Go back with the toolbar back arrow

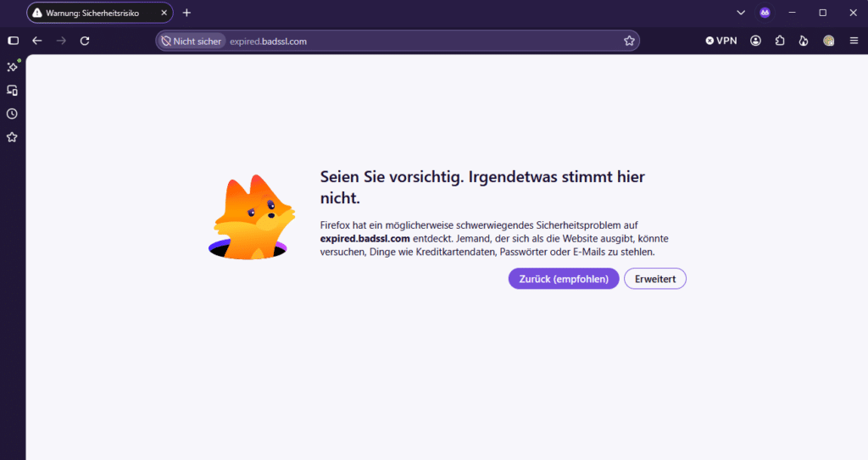37,41
